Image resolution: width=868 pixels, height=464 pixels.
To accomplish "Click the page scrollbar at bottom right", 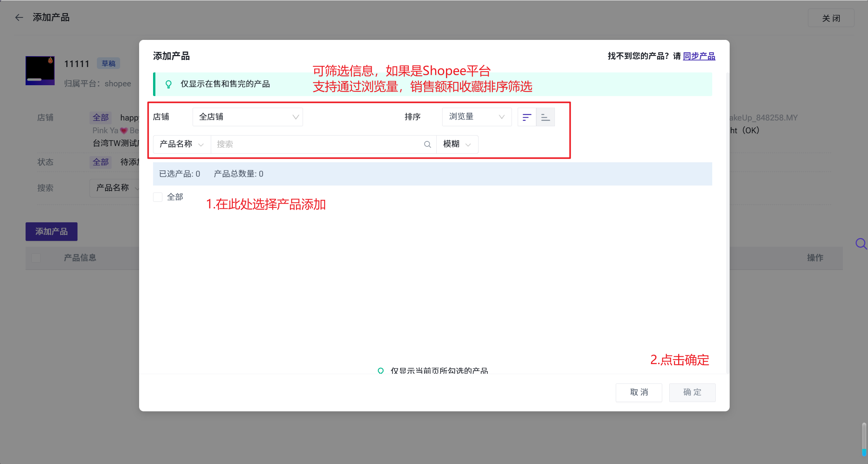I will (x=864, y=440).
